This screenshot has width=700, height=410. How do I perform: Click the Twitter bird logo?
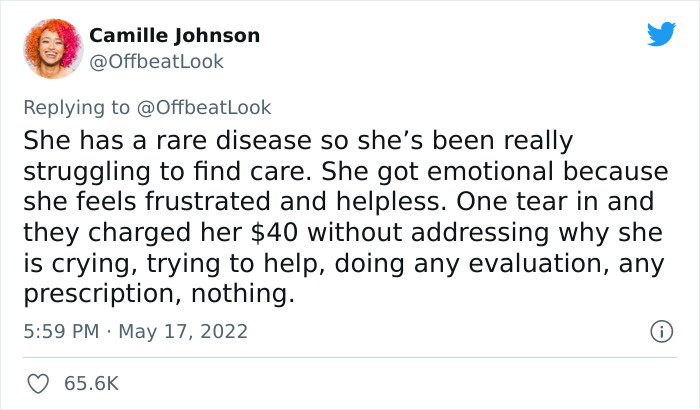(x=661, y=33)
